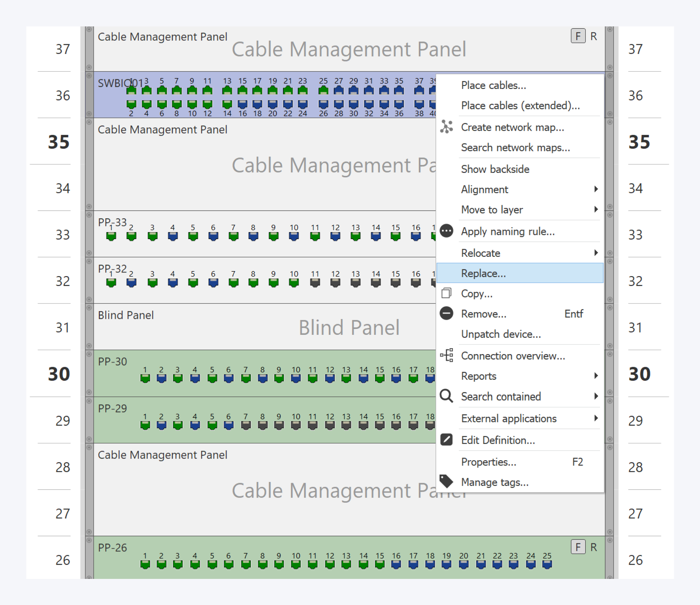Click the Apply naming rule icon

pos(447,231)
